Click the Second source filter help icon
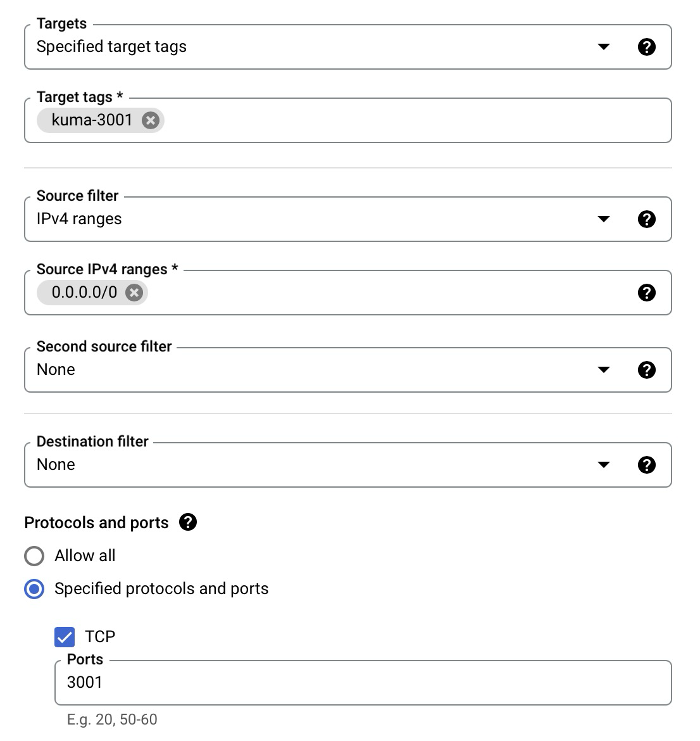 point(647,369)
